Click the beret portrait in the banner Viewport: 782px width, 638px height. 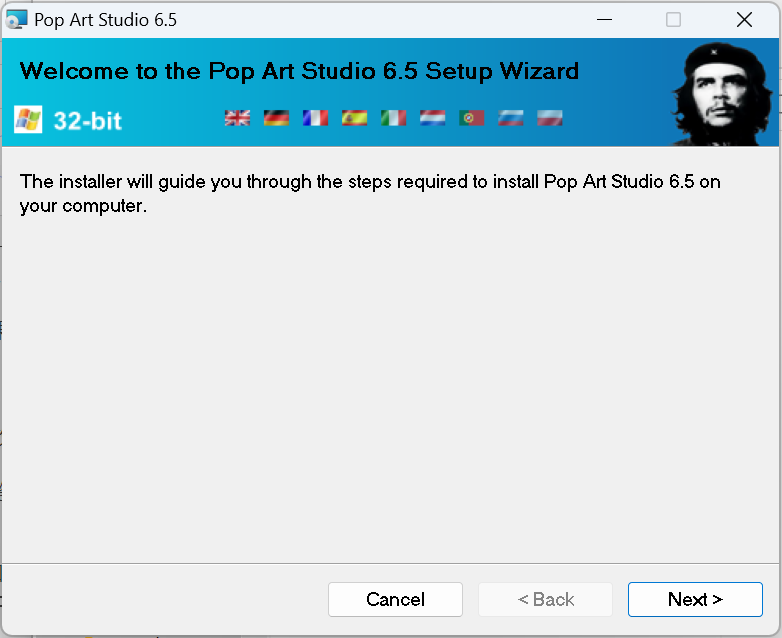coord(722,93)
